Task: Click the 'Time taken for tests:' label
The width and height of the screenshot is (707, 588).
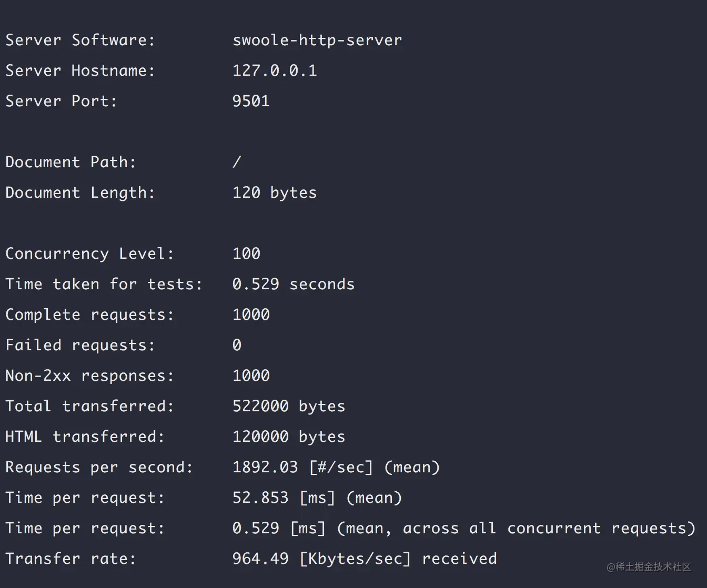Action: (x=104, y=284)
